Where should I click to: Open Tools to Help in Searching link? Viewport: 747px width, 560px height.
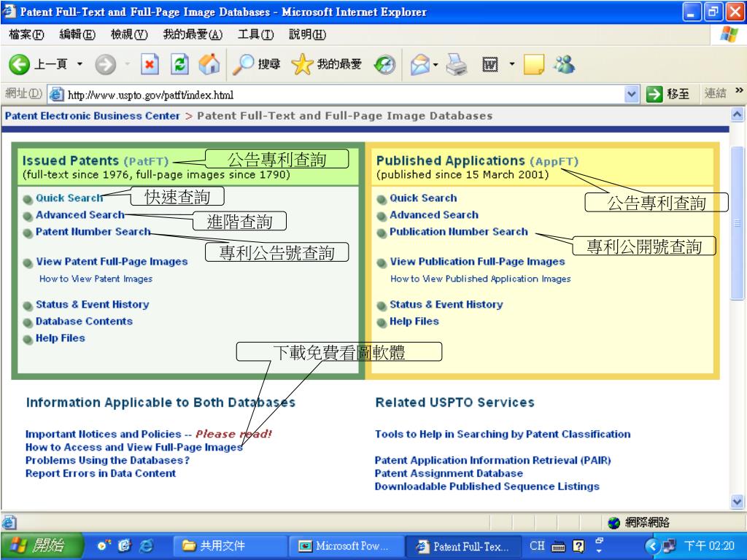click(503, 434)
